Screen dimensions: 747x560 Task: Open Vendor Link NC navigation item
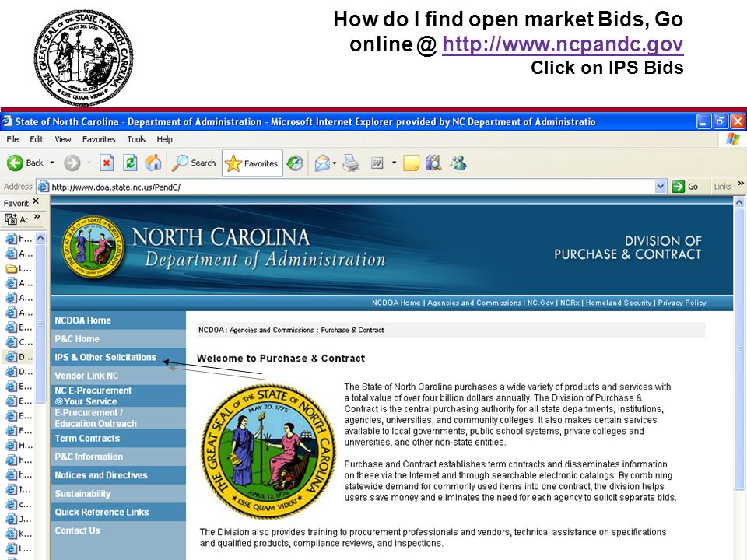coord(86,375)
